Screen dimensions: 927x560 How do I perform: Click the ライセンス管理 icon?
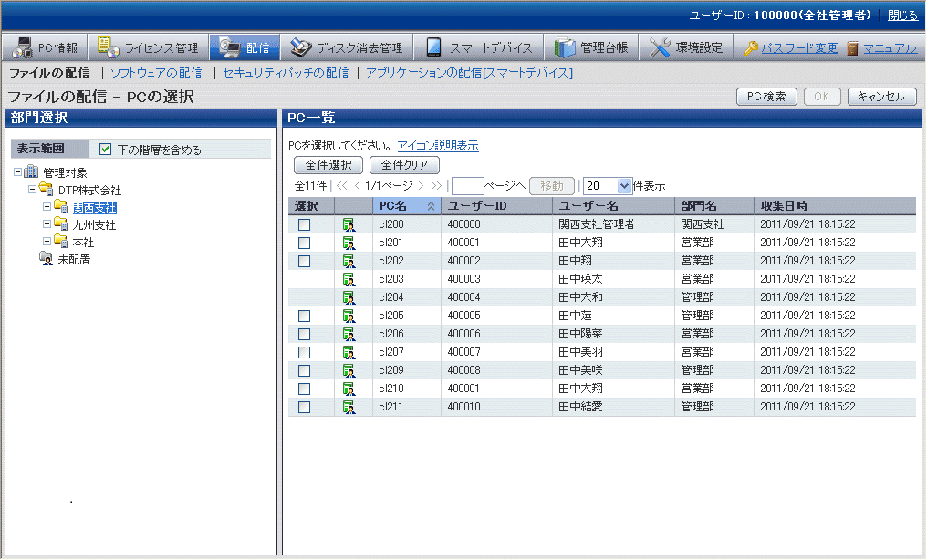point(108,47)
